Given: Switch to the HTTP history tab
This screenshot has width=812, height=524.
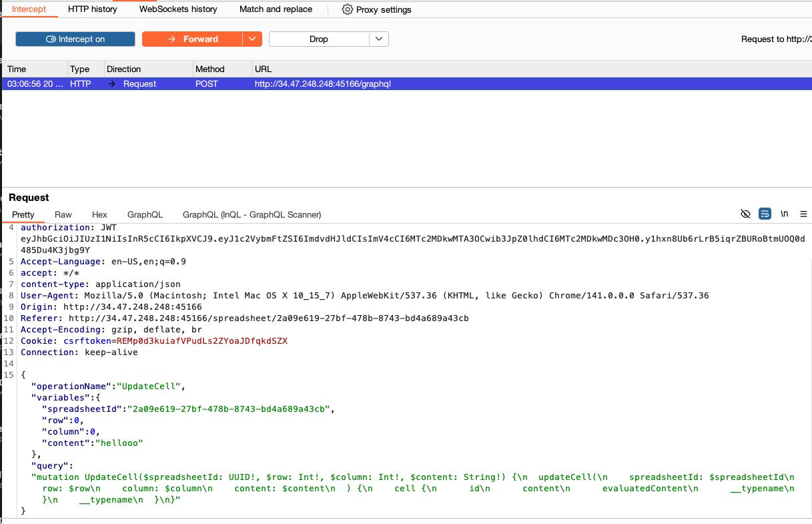Looking at the screenshot, I should pyautogui.click(x=92, y=9).
